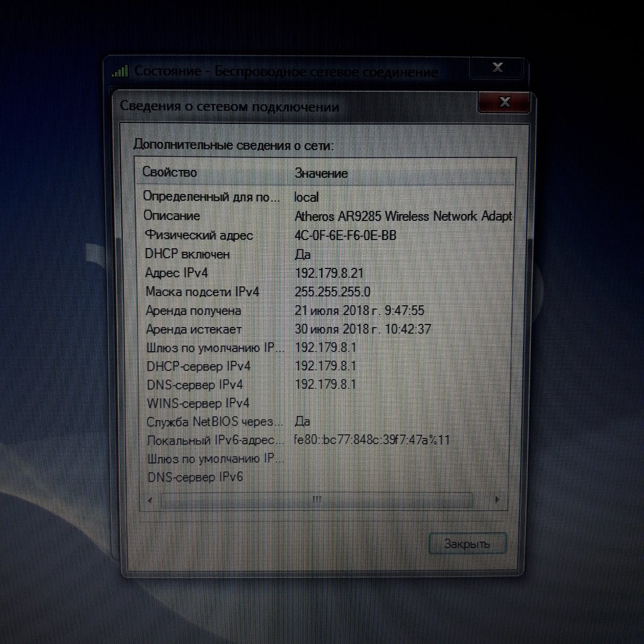This screenshot has width=644, height=644.
Task: Select the Адрес IPv4 row label
Action: (x=177, y=273)
